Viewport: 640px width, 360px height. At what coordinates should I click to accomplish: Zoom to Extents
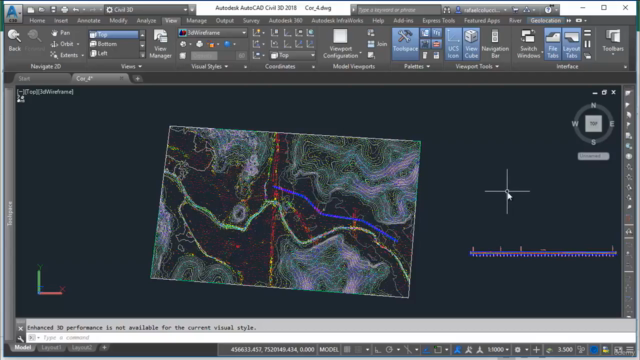[64, 55]
